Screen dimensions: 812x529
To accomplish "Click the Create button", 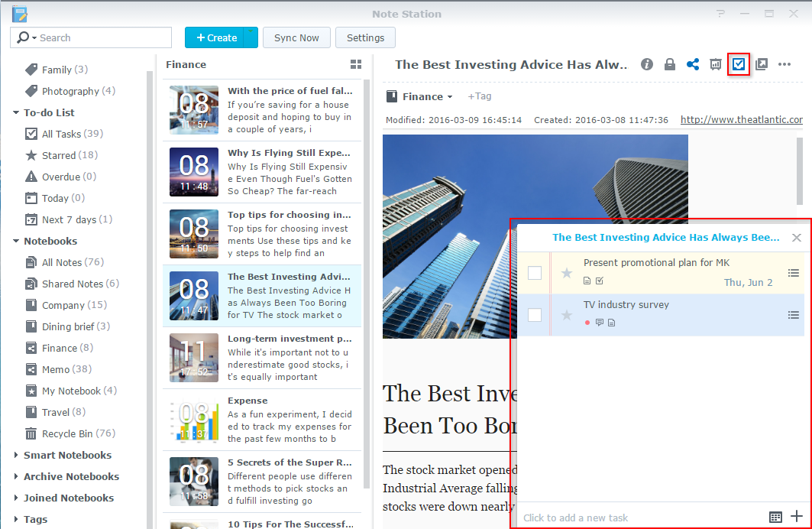I will pyautogui.click(x=215, y=37).
